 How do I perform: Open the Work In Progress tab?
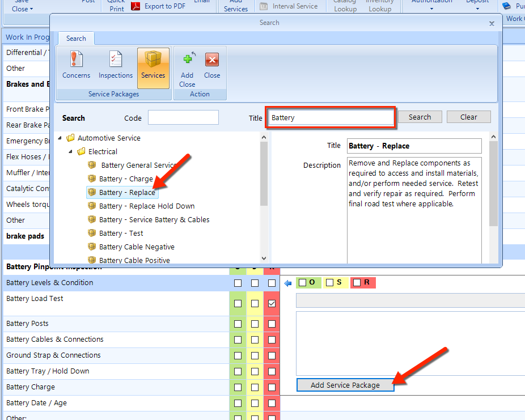(x=27, y=37)
